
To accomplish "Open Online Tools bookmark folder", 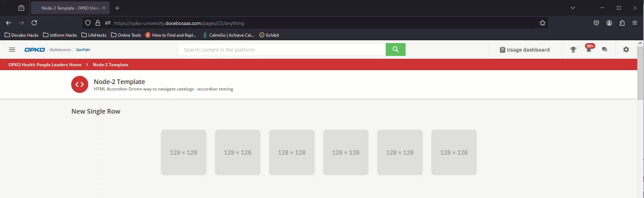I will [126, 35].
